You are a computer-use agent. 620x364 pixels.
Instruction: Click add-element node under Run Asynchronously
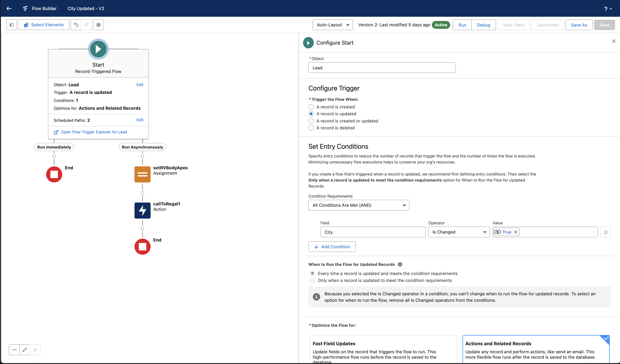click(x=142, y=156)
